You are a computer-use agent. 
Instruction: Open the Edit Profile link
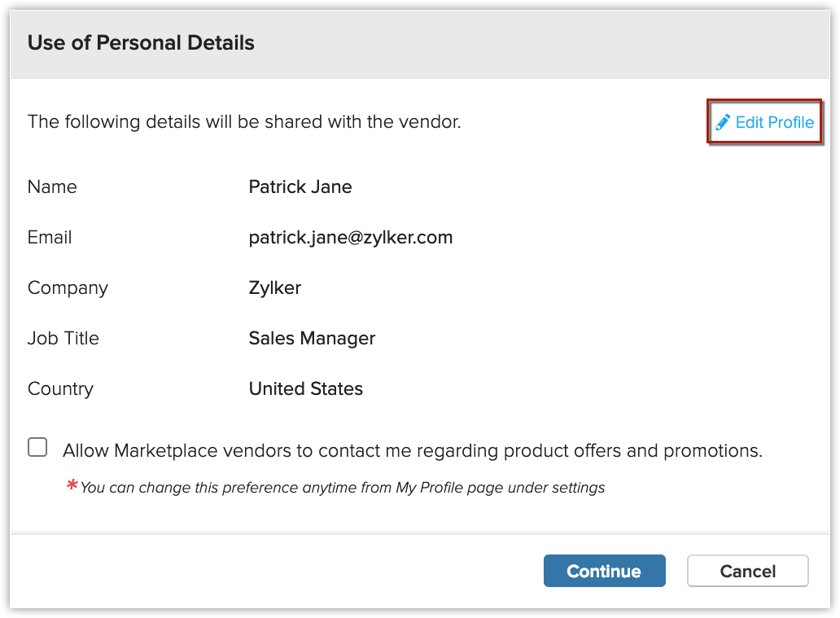click(774, 122)
